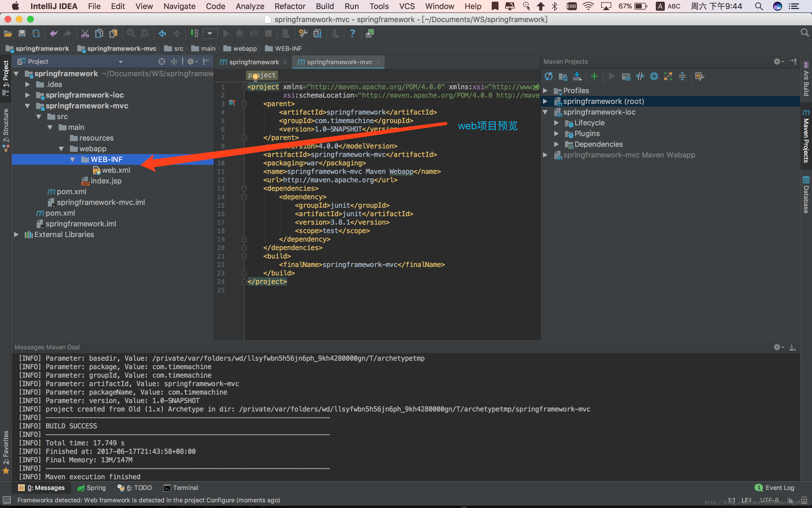Open the VCS menu
The height and width of the screenshot is (508, 812).
point(407,6)
